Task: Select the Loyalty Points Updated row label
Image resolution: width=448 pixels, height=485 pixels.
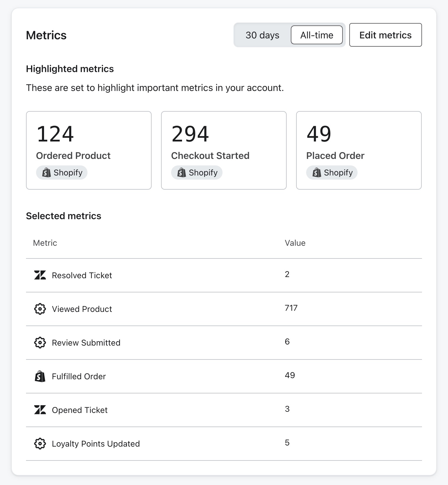Action: [x=96, y=444]
